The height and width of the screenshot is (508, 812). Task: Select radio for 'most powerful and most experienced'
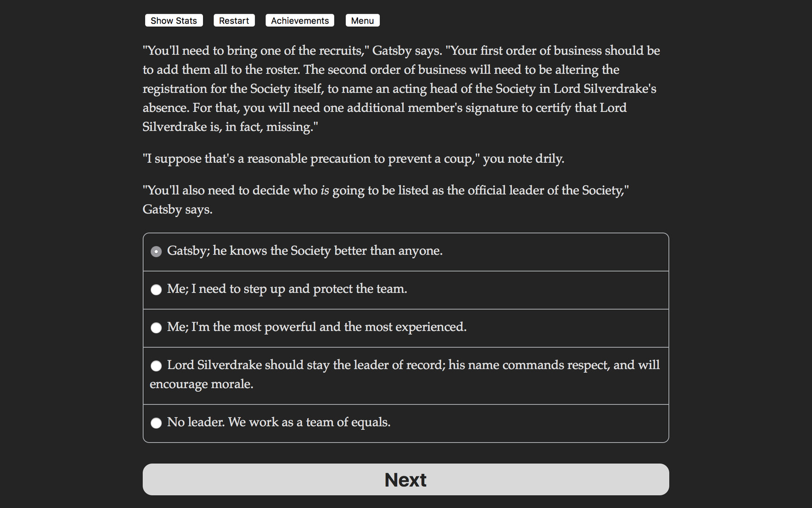(156, 328)
